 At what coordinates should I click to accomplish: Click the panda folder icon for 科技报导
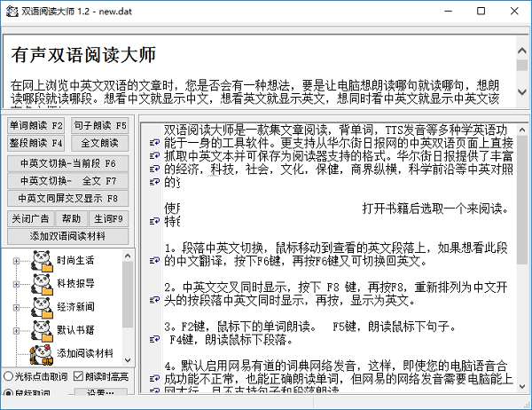point(43,284)
